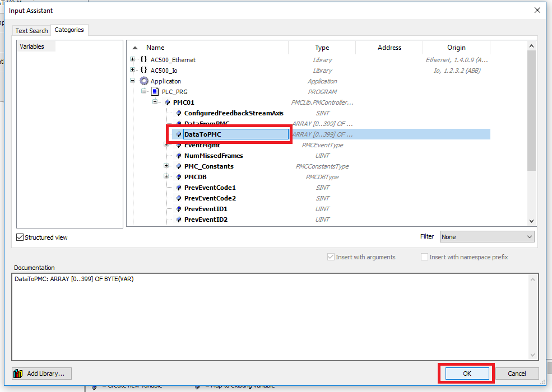Collapse the Application tree node
This screenshot has height=392, width=552.
(x=132, y=81)
